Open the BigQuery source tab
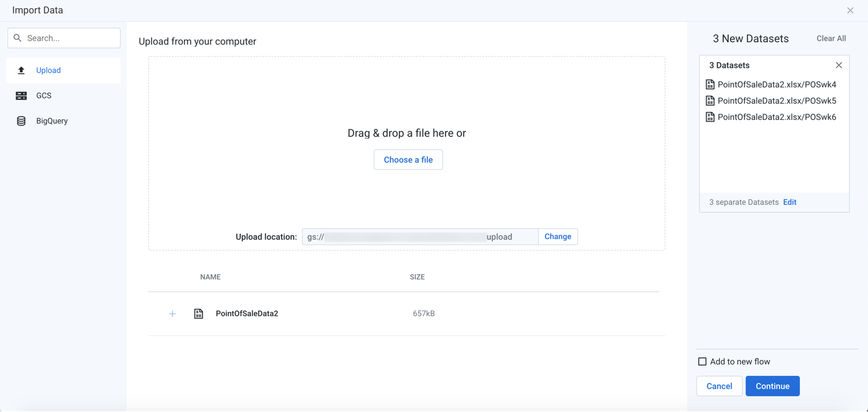Image resolution: width=868 pixels, height=412 pixels. pyautogui.click(x=52, y=121)
